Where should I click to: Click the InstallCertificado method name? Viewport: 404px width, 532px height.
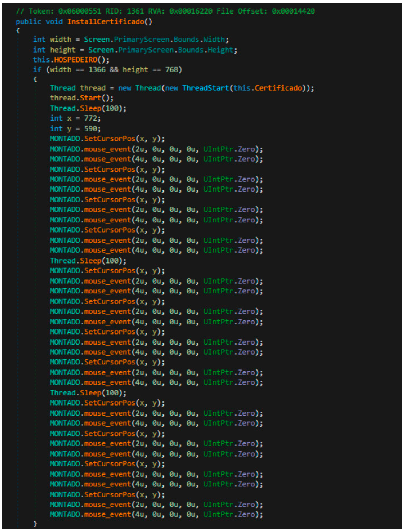tap(105, 22)
